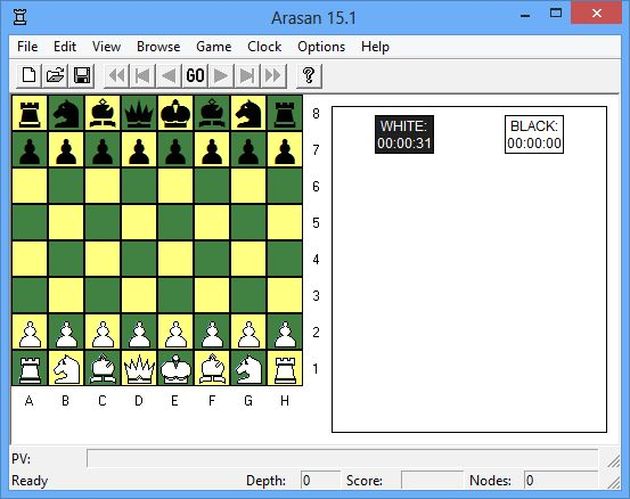Viewport: 630px width, 499px height.
Task: Click the New game toolbar icon
Action: click(29, 75)
